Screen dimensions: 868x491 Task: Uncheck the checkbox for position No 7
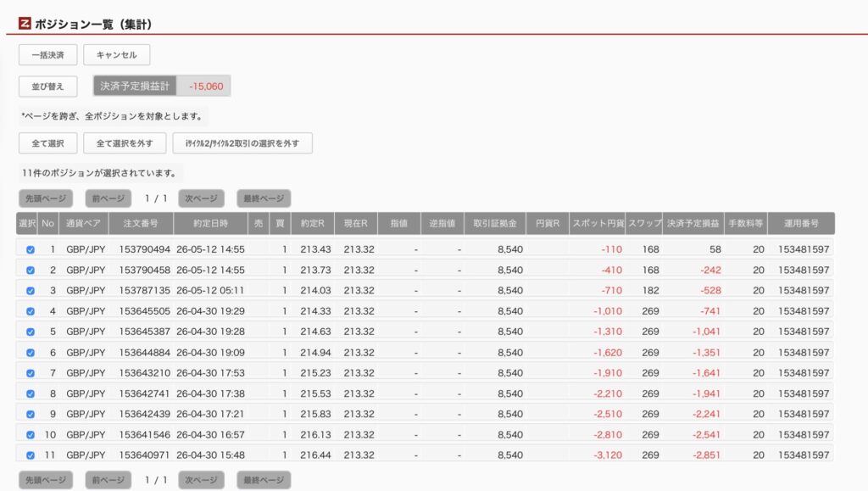pyautogui.click(x=31, y=373)
